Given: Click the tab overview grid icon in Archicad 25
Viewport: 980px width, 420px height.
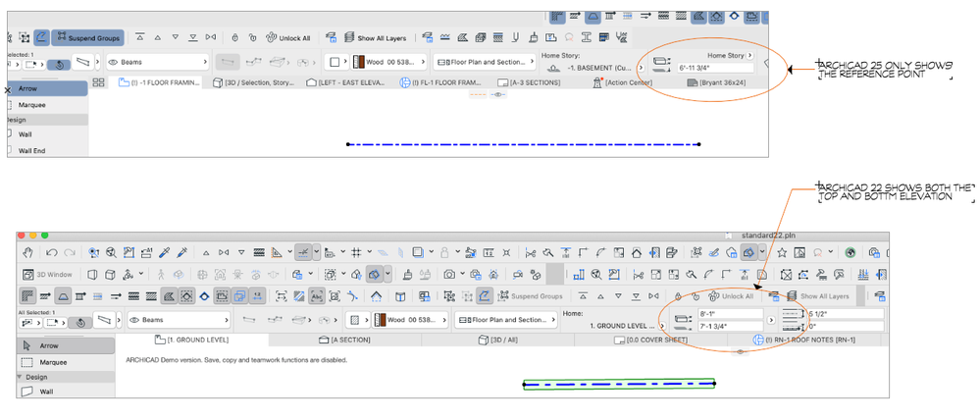Looking at the screenshot, I should pyautogui.click(x=98, y=82).
